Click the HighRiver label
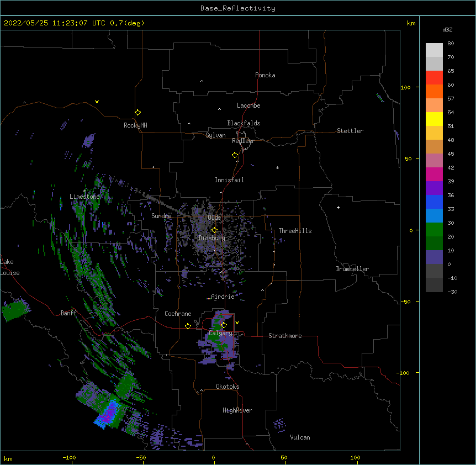The image size is (476, 465). (237, 410)
